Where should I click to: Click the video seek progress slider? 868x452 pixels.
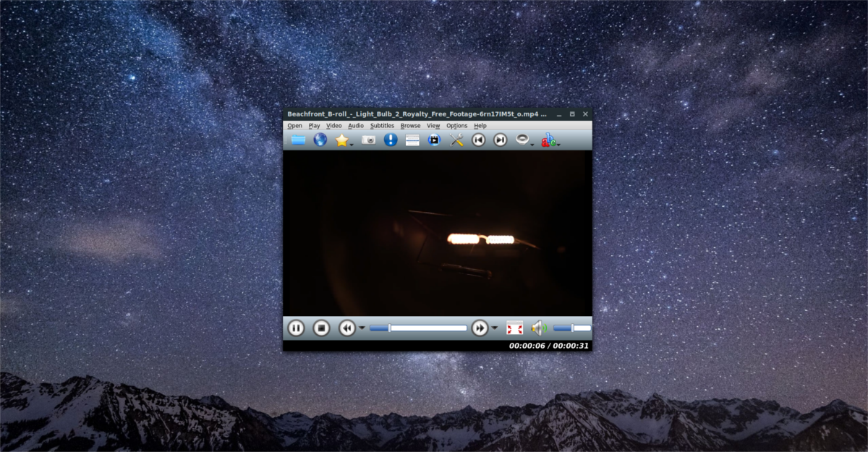click(418, 328)
